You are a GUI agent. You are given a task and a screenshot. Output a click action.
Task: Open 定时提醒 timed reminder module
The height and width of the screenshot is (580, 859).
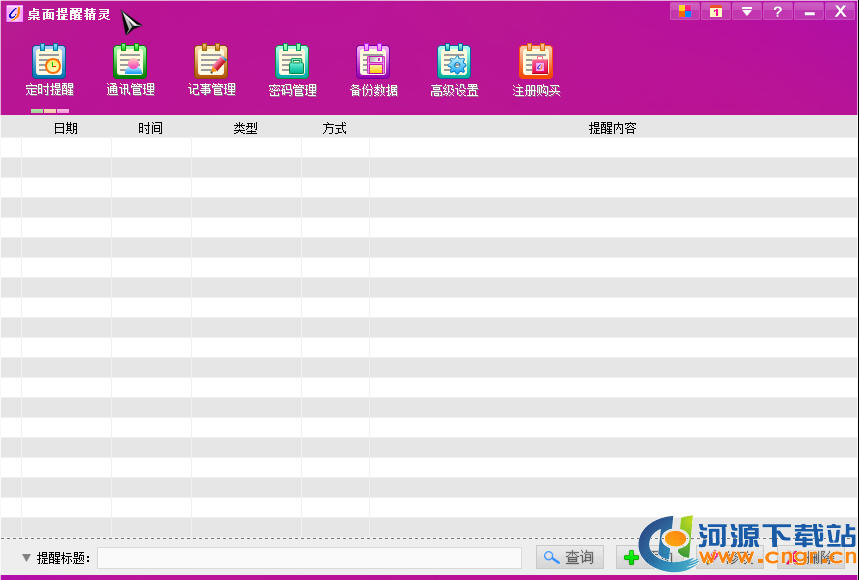coord(49,70)
